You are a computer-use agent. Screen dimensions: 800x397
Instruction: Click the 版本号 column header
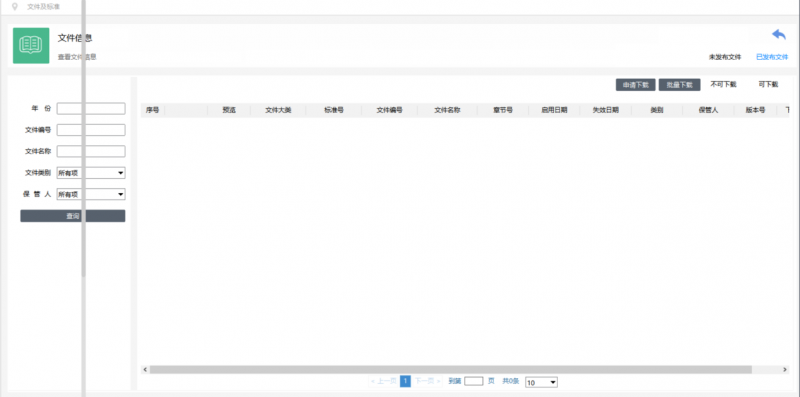[x=755, y=110]
